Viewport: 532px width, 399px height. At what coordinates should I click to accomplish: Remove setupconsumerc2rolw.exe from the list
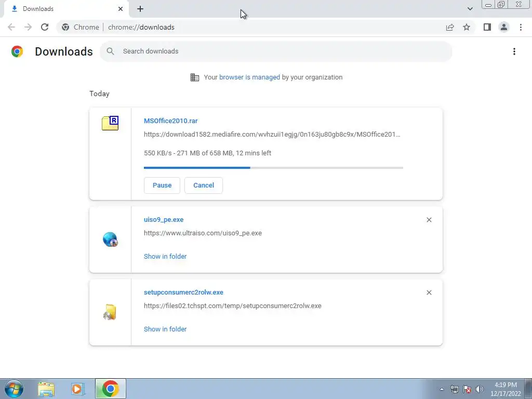pos(429,292)
